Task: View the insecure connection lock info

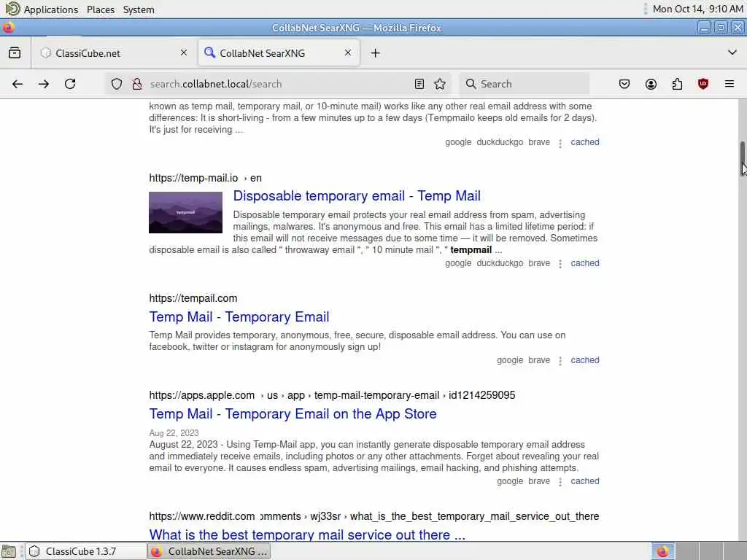Action: (137, 85)
